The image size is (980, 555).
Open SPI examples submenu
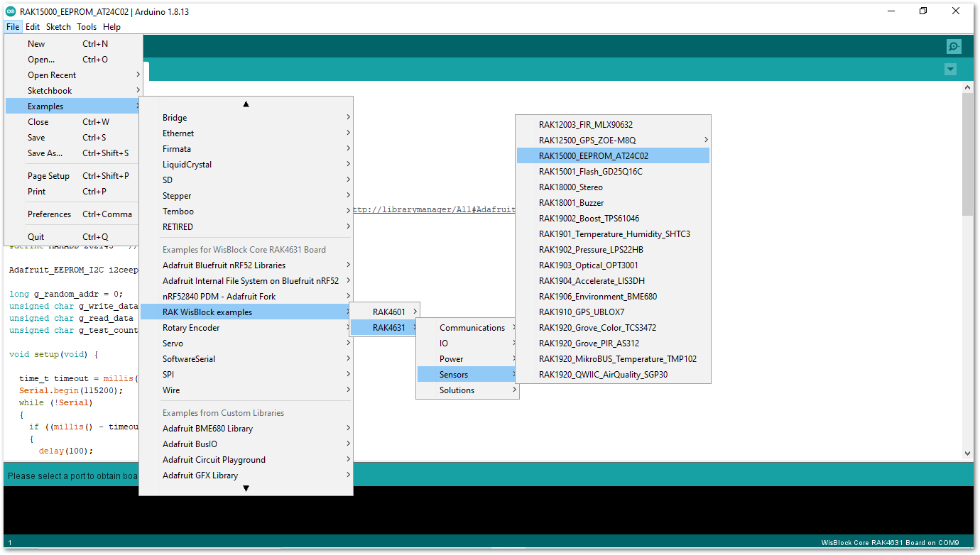point(246,375)
